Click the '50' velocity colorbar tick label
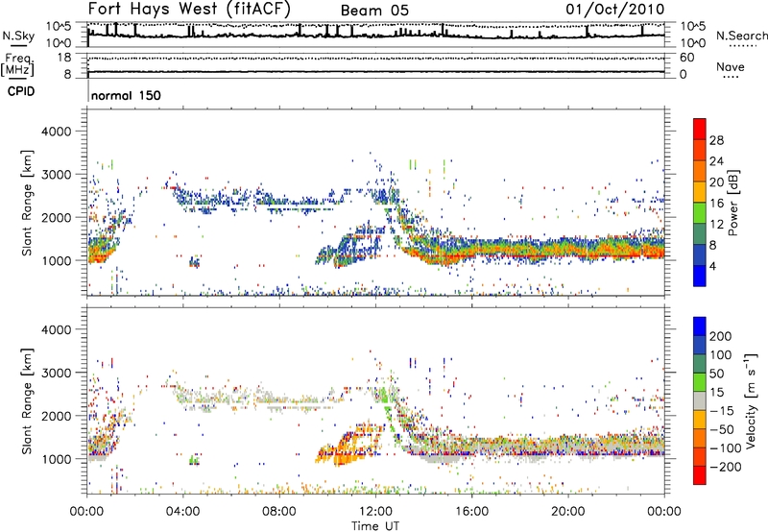This screenshot has height=532, width=768. coord(716,374)
